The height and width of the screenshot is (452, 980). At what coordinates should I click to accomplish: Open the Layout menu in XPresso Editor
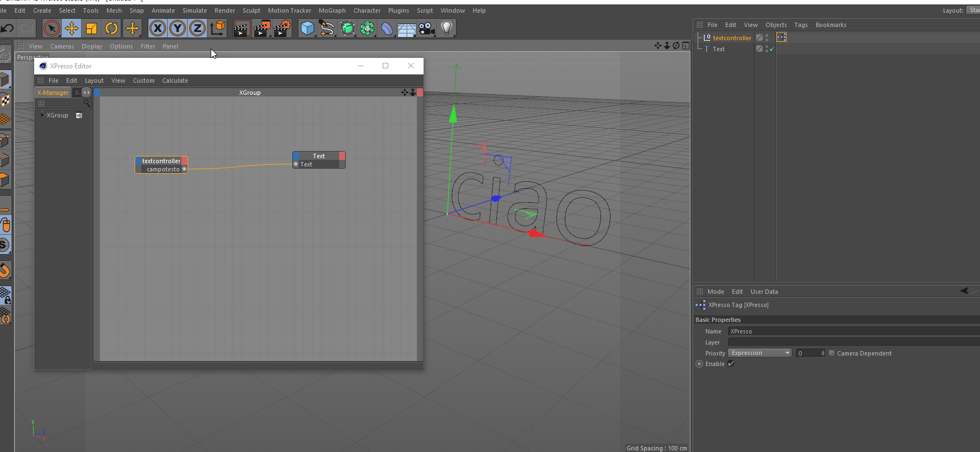click(x=94, y=80)
